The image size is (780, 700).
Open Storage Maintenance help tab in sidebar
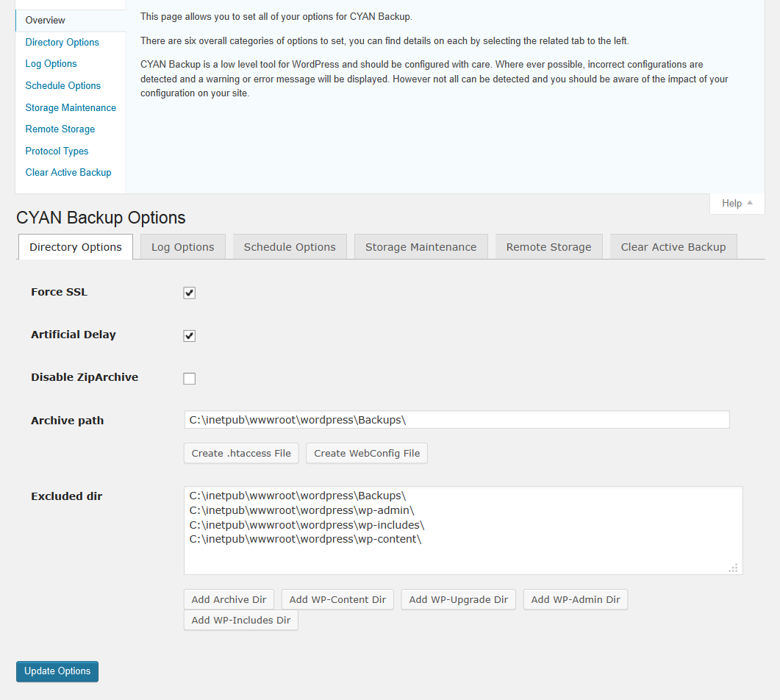point(71,107)
